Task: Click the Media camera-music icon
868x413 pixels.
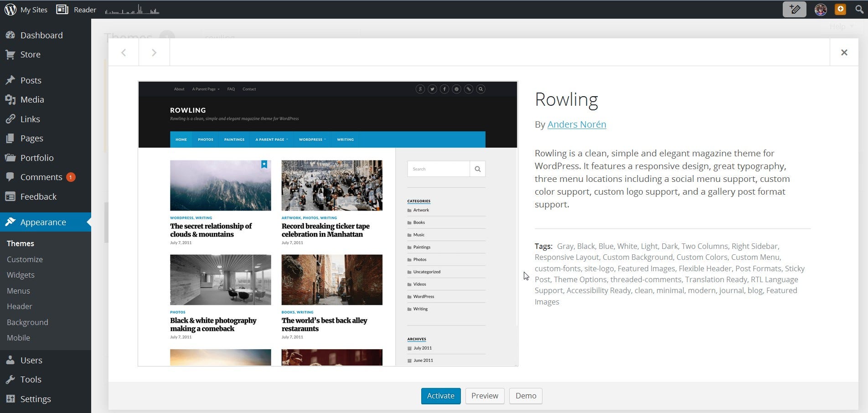Action: (x=10, y=99)
